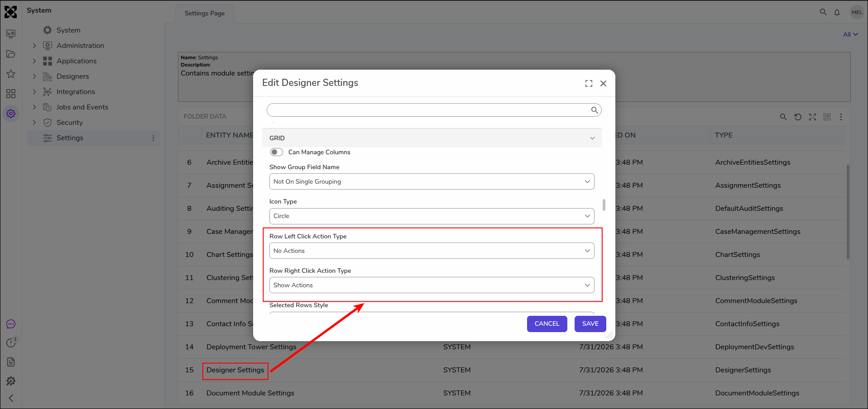868x409 pixels.
Task: Close the Edit Designer Settings dialog
Action: 603,83
